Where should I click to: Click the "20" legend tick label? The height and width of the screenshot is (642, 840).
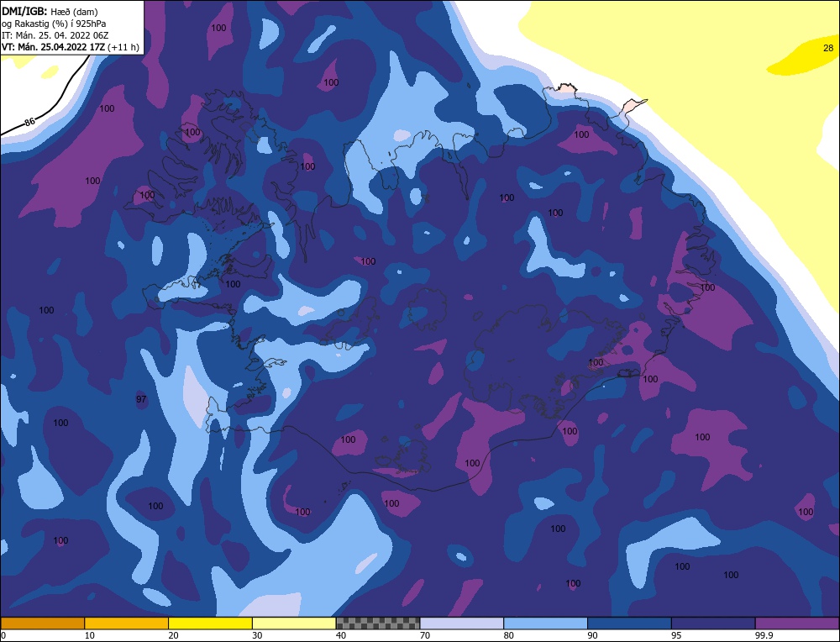174,635
